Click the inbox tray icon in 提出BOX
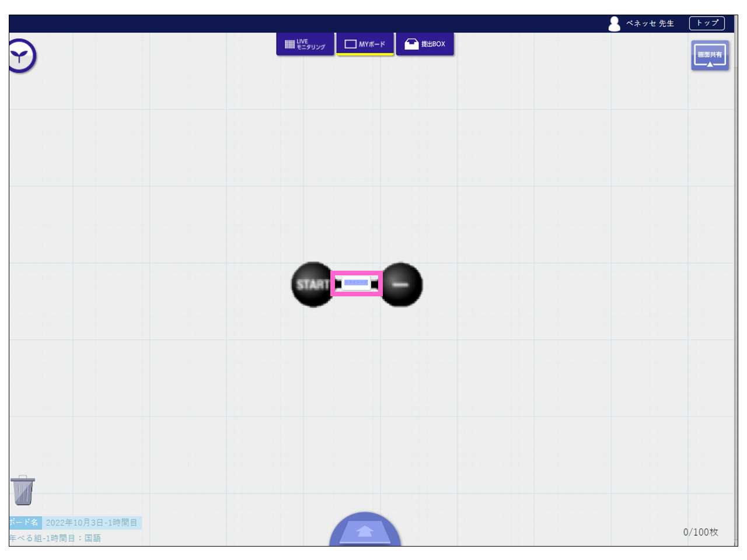 click(411, 44)
